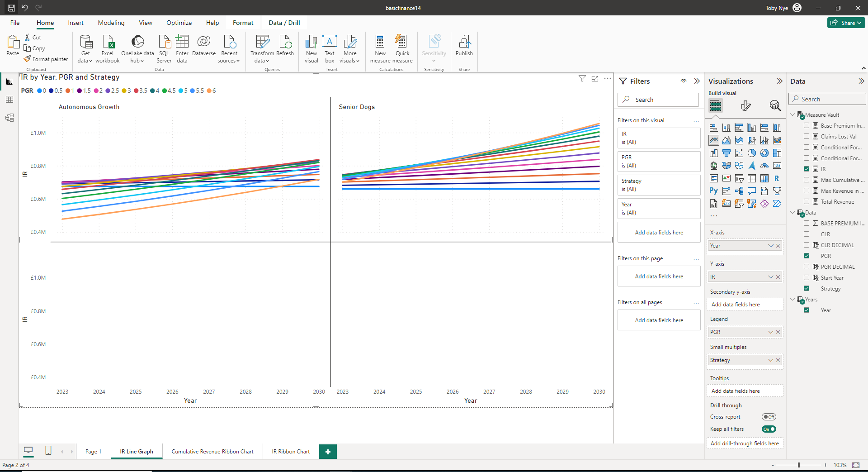The image size is (868, 472).
Task: Uncheck the IR measure checkbox
Action: pos(807,169)
